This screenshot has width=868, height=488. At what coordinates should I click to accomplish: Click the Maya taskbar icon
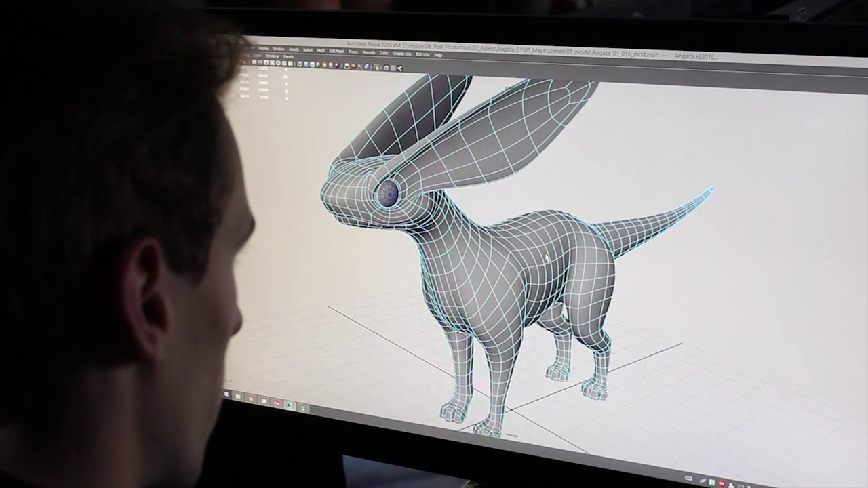coord(290,405)
